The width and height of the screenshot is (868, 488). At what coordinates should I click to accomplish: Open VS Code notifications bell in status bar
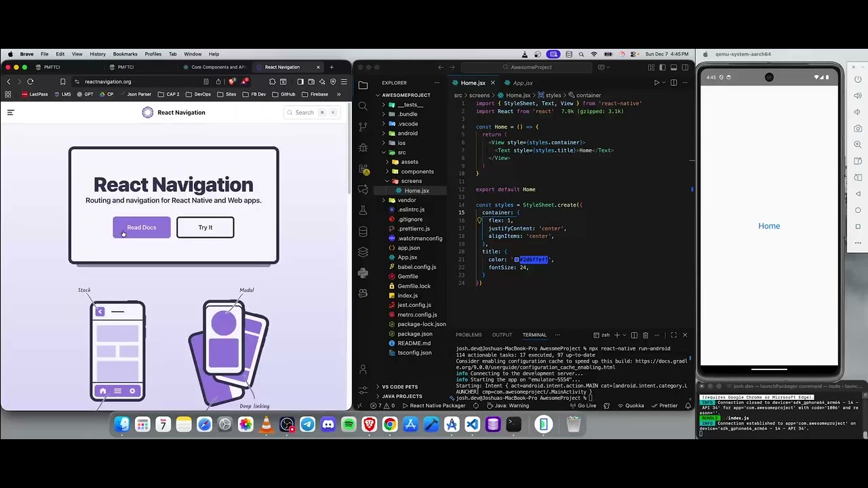(x=688, y=406)
